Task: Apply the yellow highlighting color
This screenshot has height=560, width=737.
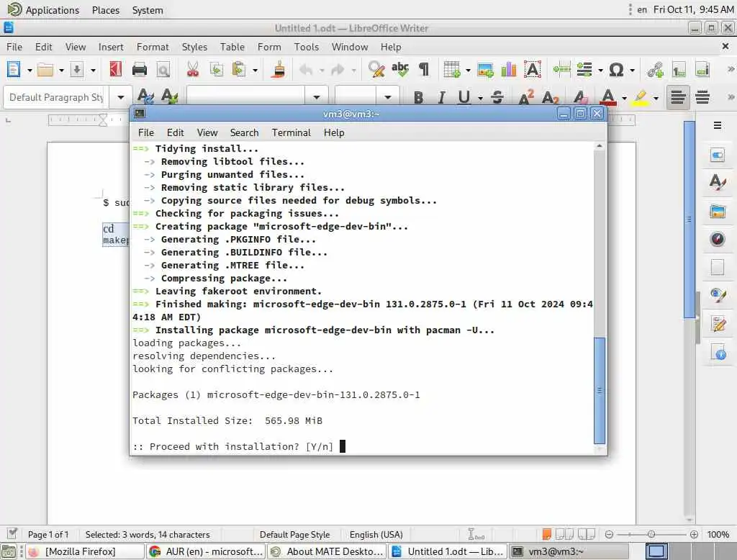Action: point(641,97)
